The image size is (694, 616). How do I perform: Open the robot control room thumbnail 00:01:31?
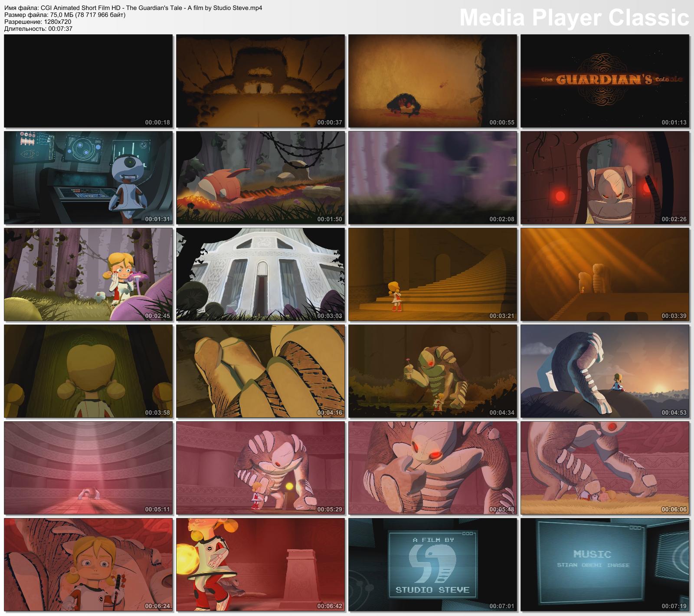coord(88,178)
